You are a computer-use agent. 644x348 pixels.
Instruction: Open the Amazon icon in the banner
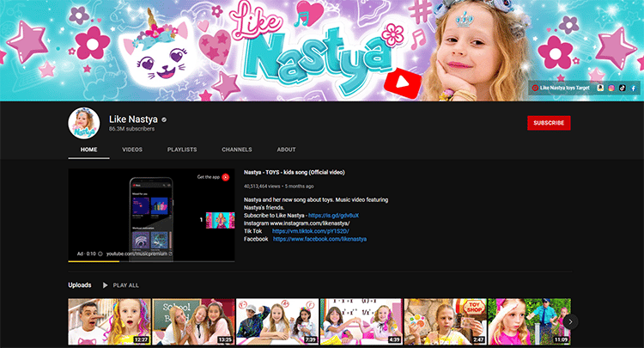click(600, 88)
